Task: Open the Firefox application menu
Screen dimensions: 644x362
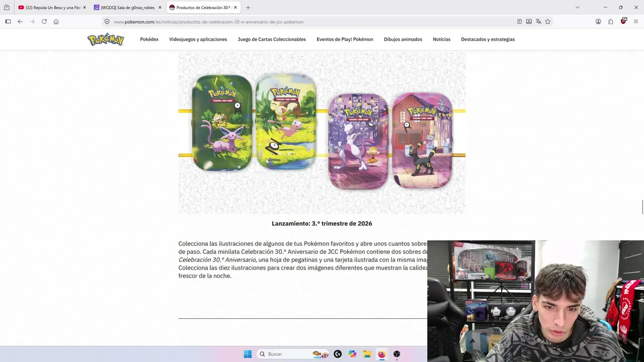Action: (636, 22)
